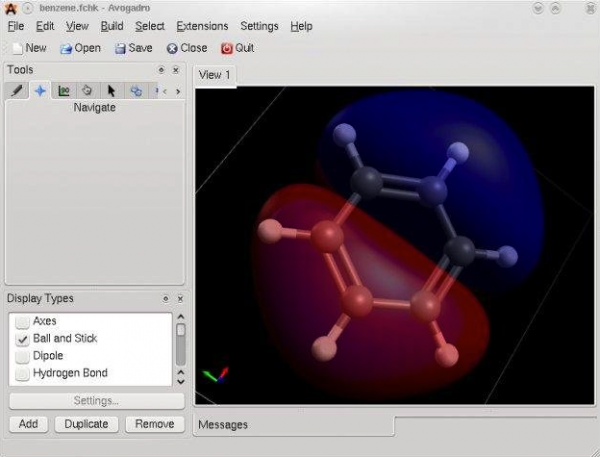Viewport: 600px width, 457px height.
Task: Open the Build menu
Action: tap(112, 26)
